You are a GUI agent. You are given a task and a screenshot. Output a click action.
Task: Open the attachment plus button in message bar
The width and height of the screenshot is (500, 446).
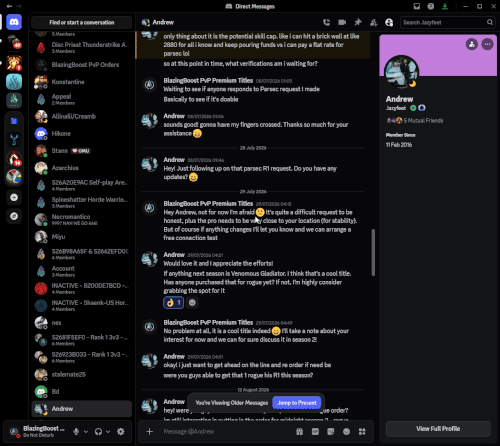click(149, 431)
